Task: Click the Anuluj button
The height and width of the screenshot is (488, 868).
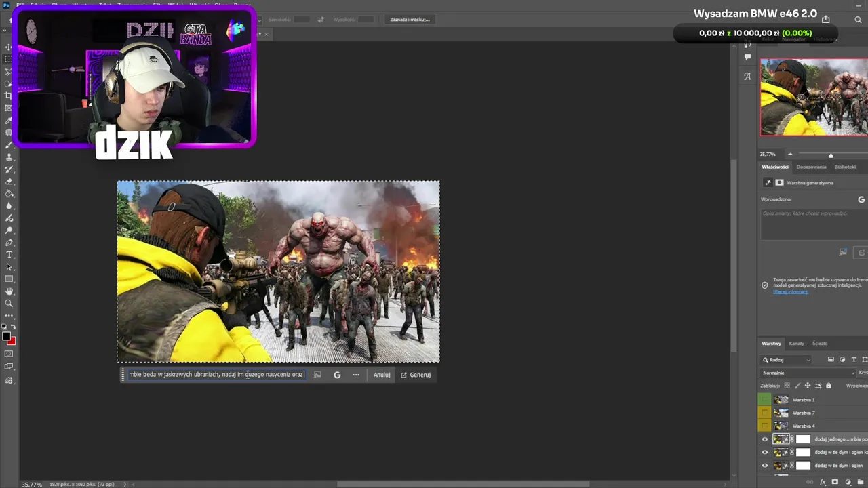Action: coord(382,375)
